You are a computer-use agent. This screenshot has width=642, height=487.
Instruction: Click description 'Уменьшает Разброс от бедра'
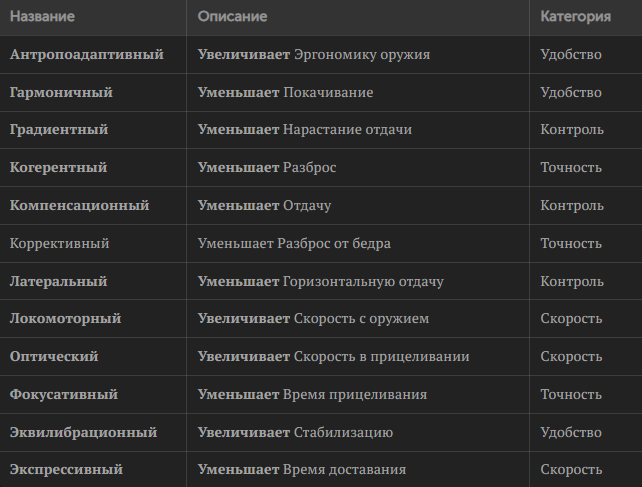pos(294,243)
